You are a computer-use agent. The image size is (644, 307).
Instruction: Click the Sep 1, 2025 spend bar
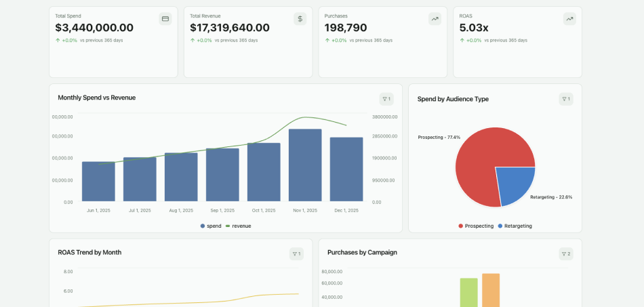pos(222,175)
